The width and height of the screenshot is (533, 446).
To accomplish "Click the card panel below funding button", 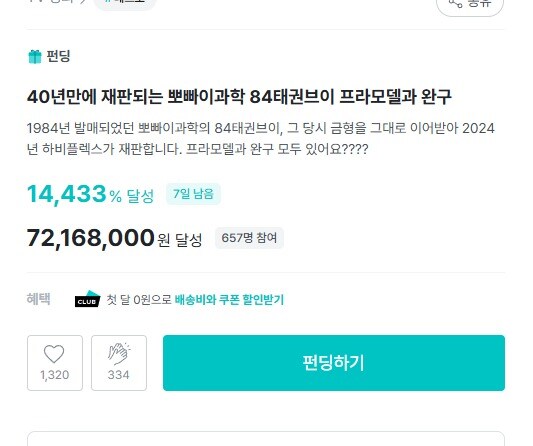I will [266, 439].
